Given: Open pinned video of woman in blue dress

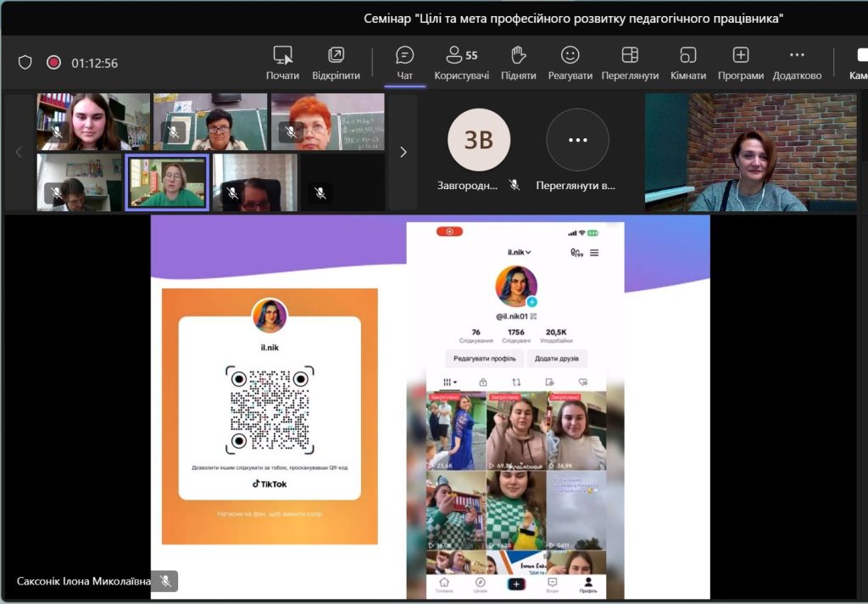Looking at the screenshot, I should coord(455,431).
